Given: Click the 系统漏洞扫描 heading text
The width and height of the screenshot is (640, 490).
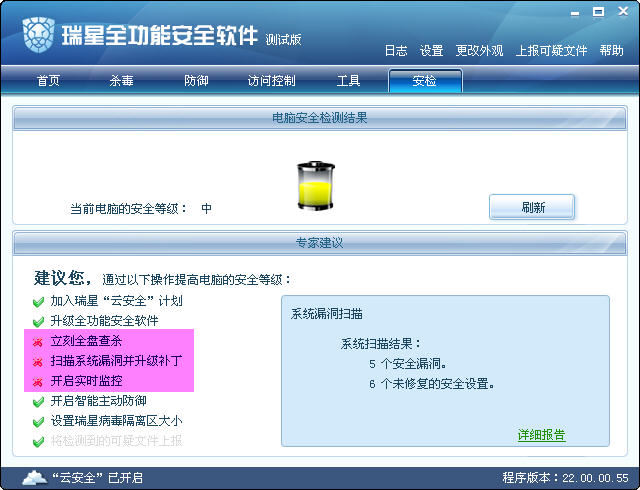Looking at the screenshot, I should point(327,314).
